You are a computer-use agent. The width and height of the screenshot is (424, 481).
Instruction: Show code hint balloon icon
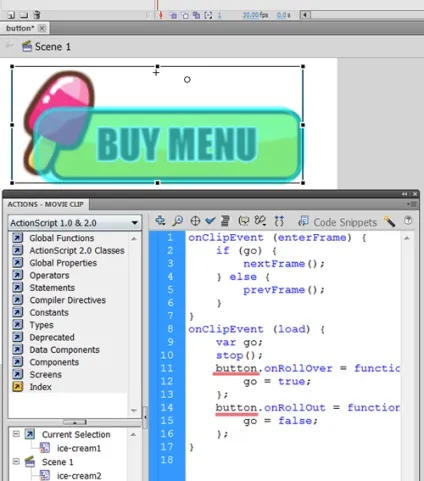pyautogui.click(x=244, y=221)
